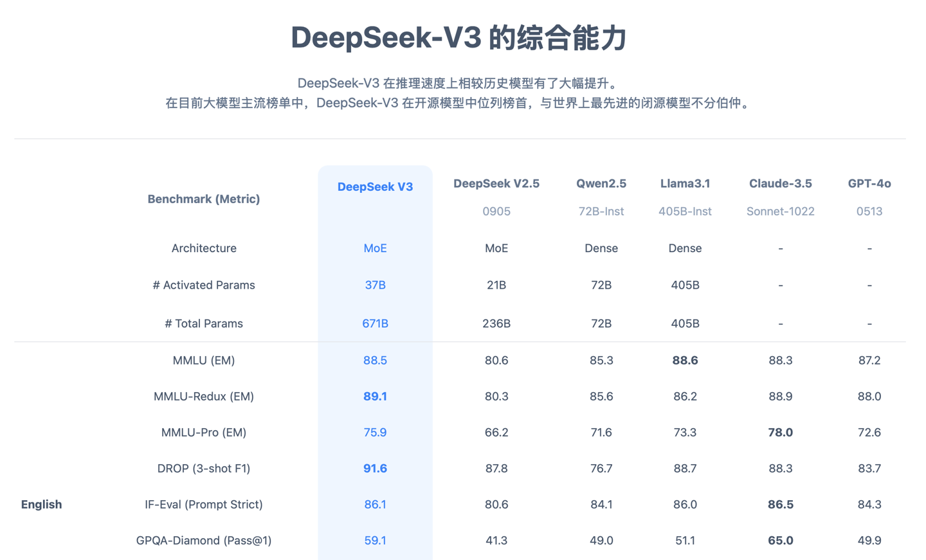Image resolution: width=926 pixels, height=560 pixels.
Task: Click the 671B total params value
Action: 375,323
